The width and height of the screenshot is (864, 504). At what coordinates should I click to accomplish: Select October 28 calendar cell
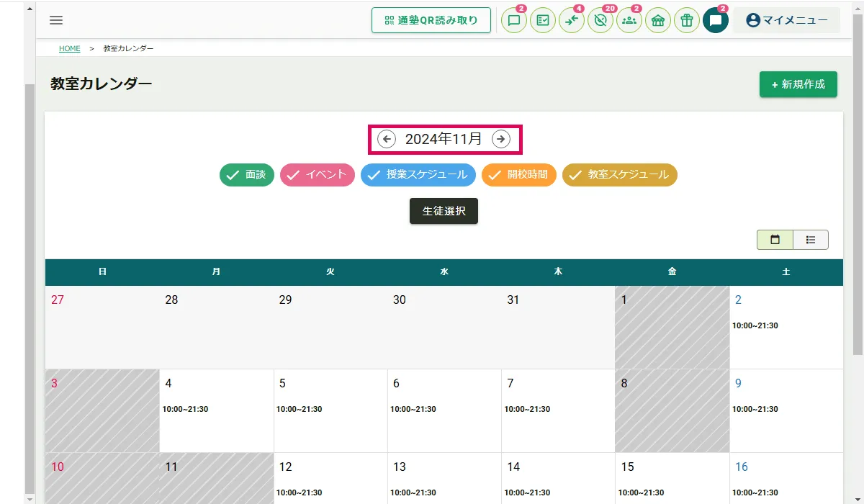coord(216,328)
